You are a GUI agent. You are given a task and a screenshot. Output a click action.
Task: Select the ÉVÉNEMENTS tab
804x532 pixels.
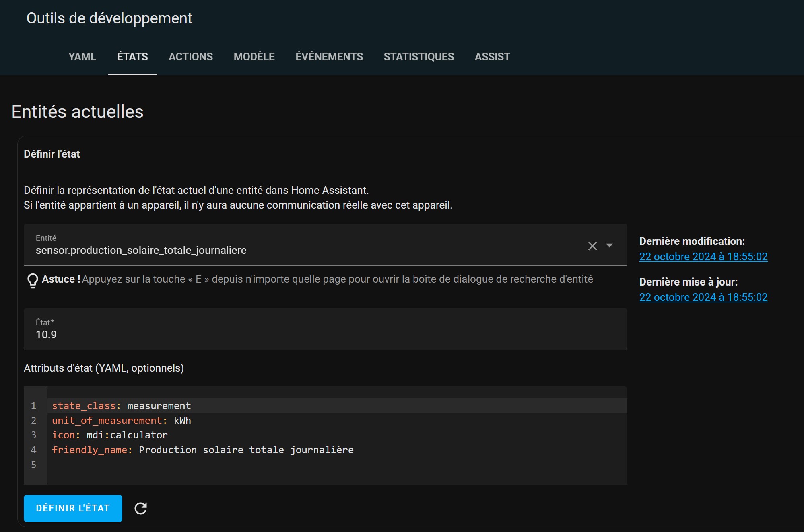(329, 57)
